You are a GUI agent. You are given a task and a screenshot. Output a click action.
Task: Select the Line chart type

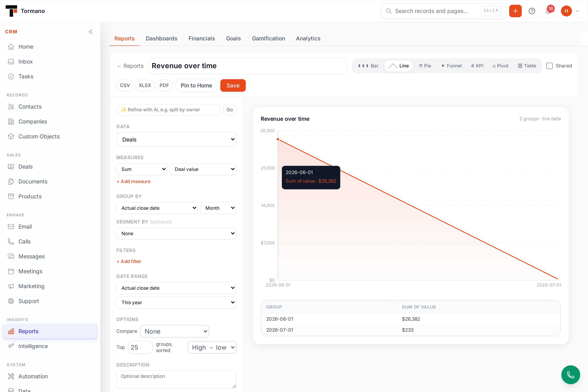click(x=398, y=66)
